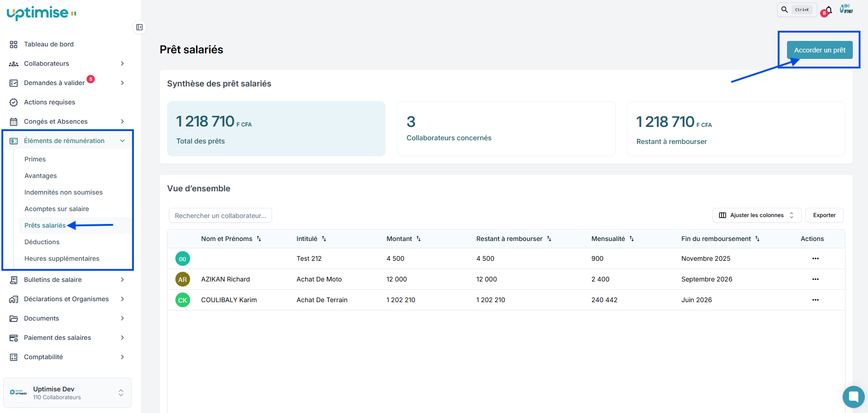The width and height of the screenshot is (868, 413).
Task: Collapse the sidebar with the panel toggle icon
Action: 139,27
